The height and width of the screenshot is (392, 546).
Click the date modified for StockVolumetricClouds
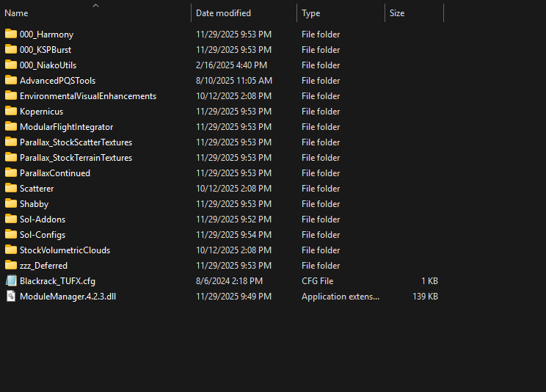coord(233,250)
